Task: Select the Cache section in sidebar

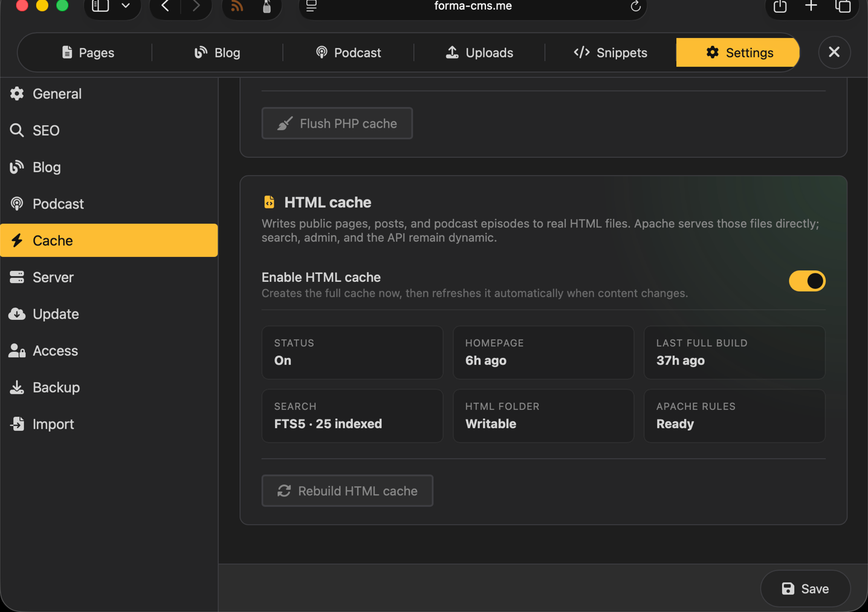Action: click(109, 240)
